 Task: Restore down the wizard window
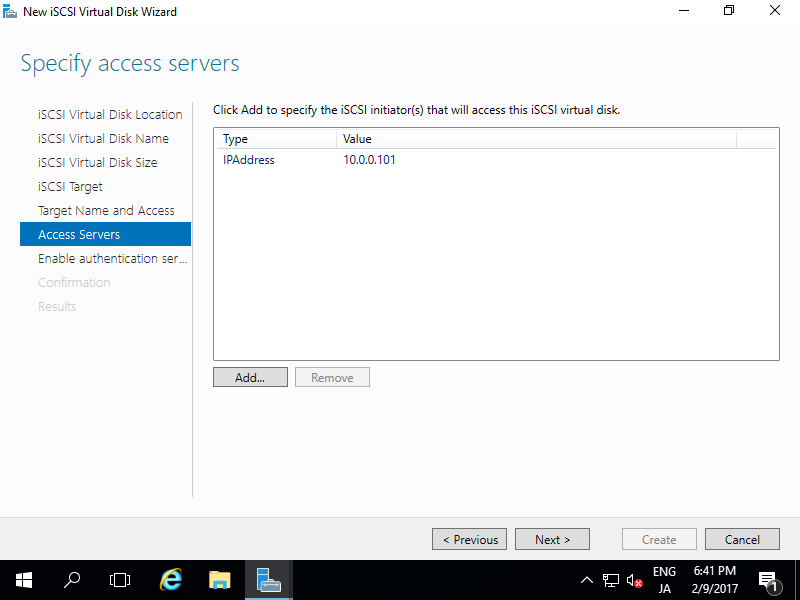pos(729,11)
